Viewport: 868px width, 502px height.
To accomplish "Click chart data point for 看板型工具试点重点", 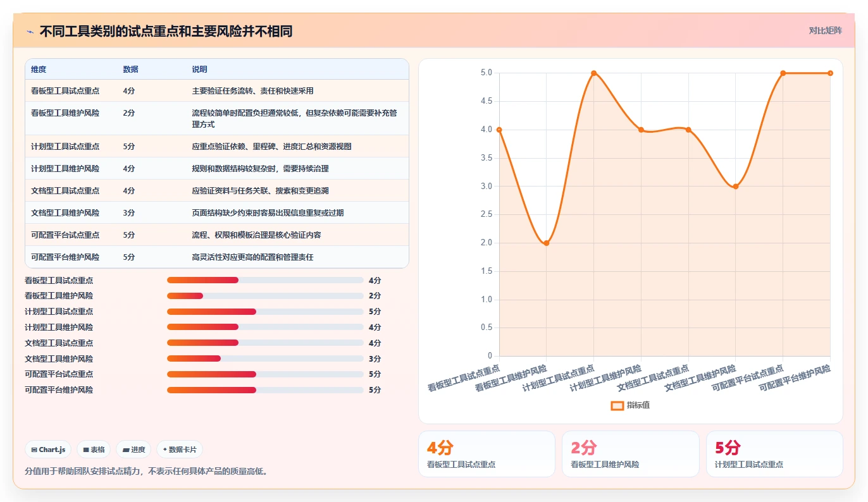I will [x=499, y=130].
